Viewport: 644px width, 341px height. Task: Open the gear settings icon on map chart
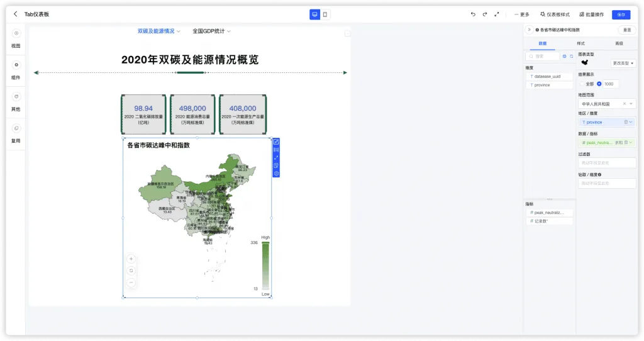(276, 174)
